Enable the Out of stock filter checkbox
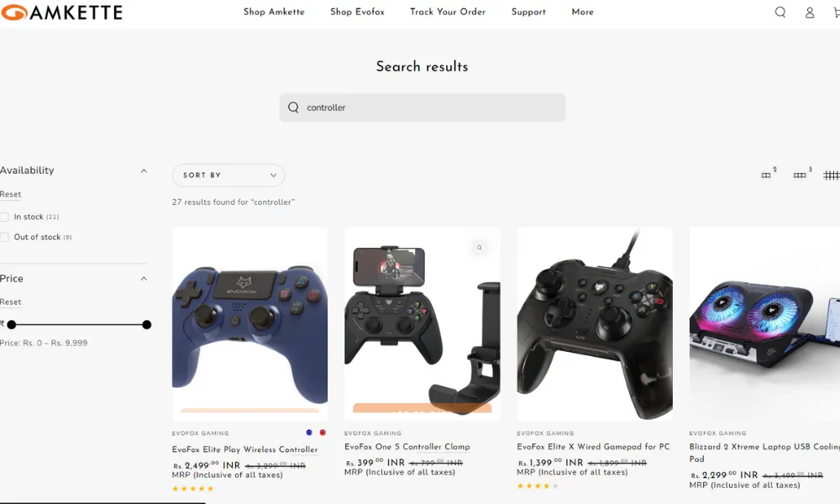Image resolution: width=840 pixels, height=504 pixels. [x=4, y=237]
